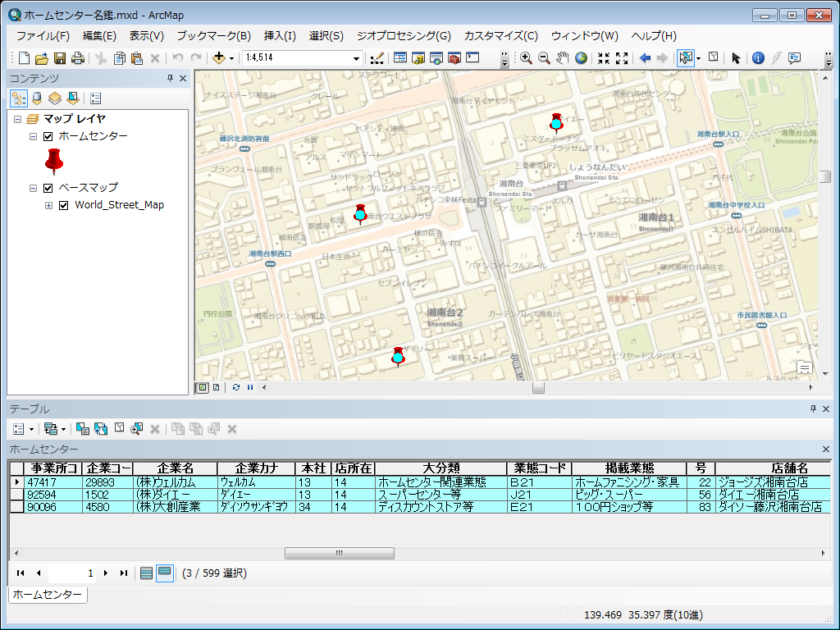The width and height of the screenshot is (840, 630).
Task: Toggle the ホームセンター layer checkbox
Action: pyautogui.click(x=48, y=136)
